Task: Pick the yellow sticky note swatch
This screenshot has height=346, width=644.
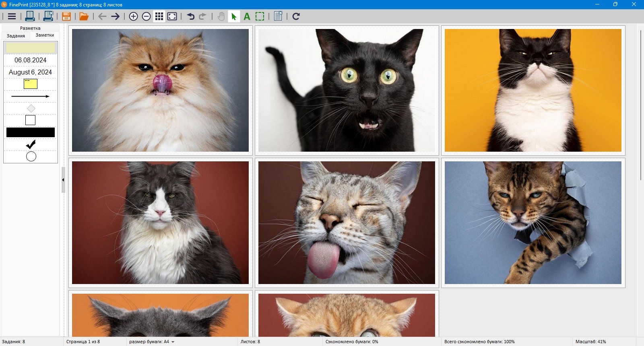Action: click(x=31, y=84)
